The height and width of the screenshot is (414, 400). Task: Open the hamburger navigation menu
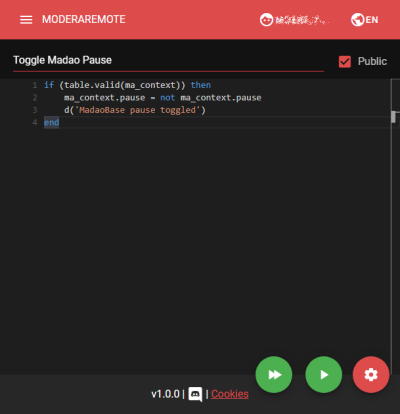26,20
